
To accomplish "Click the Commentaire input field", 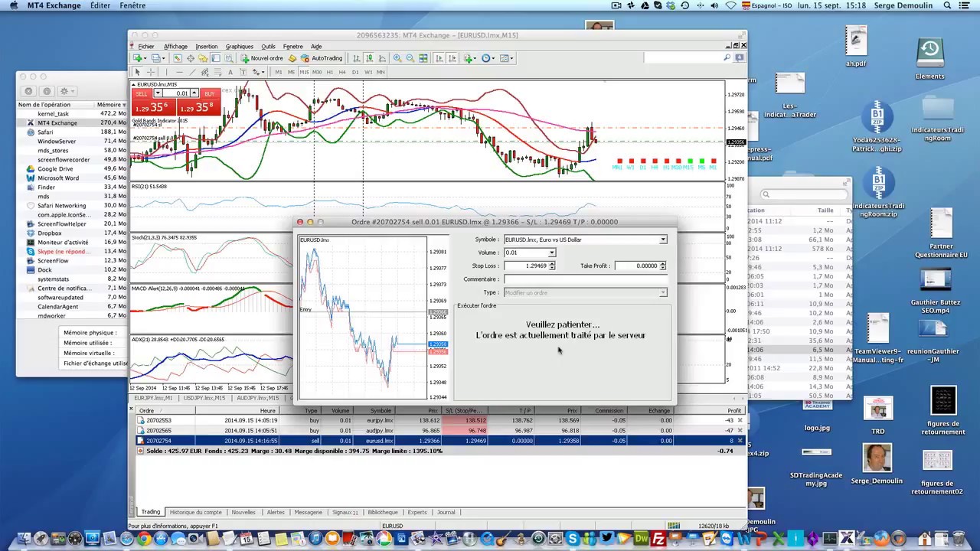I will [585, 279].
